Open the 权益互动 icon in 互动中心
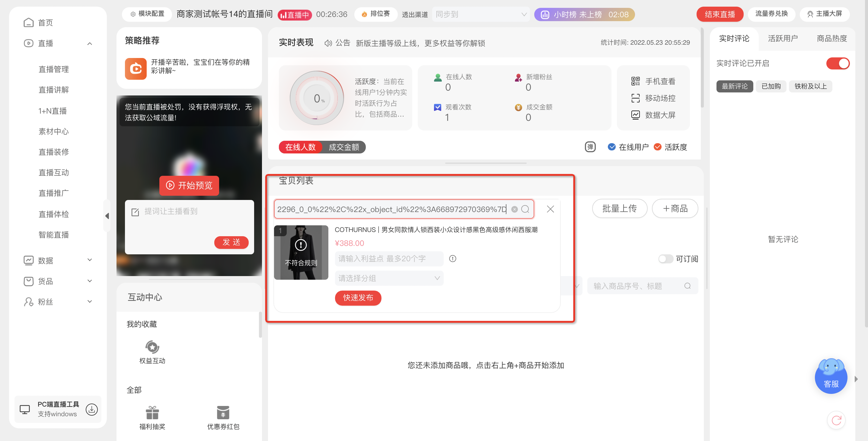The image size is (868, 441). (152, 346)
